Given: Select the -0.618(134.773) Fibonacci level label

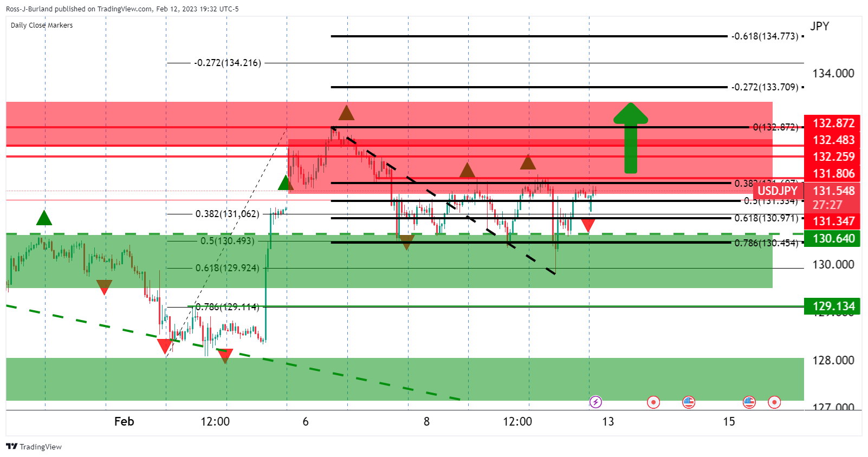Looking at the screenshot, I should [765, 36].
